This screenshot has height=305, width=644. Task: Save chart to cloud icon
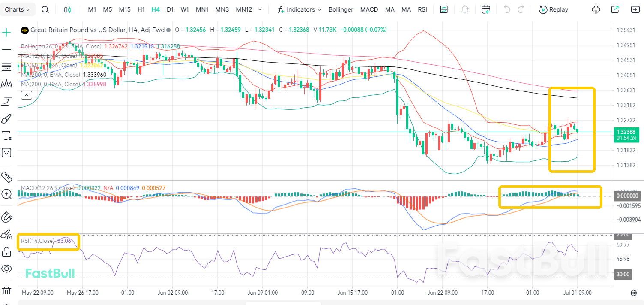coord(596,9)
